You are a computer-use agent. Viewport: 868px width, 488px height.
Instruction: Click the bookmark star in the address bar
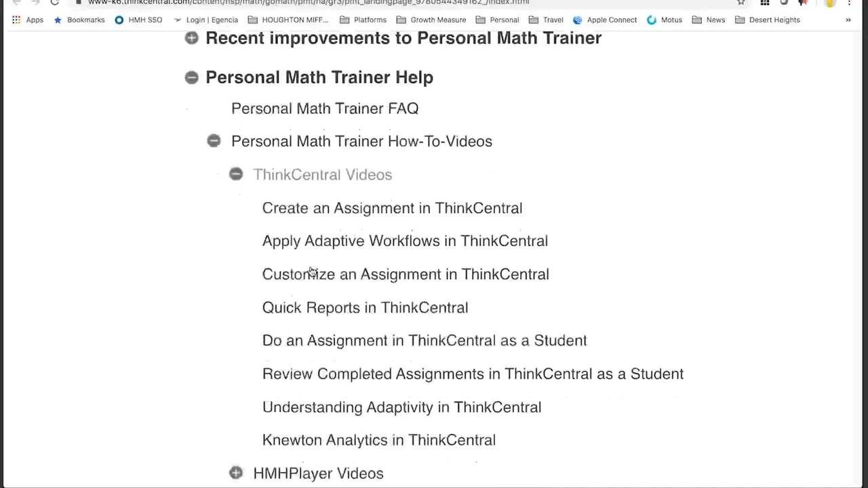pos(740,3)
